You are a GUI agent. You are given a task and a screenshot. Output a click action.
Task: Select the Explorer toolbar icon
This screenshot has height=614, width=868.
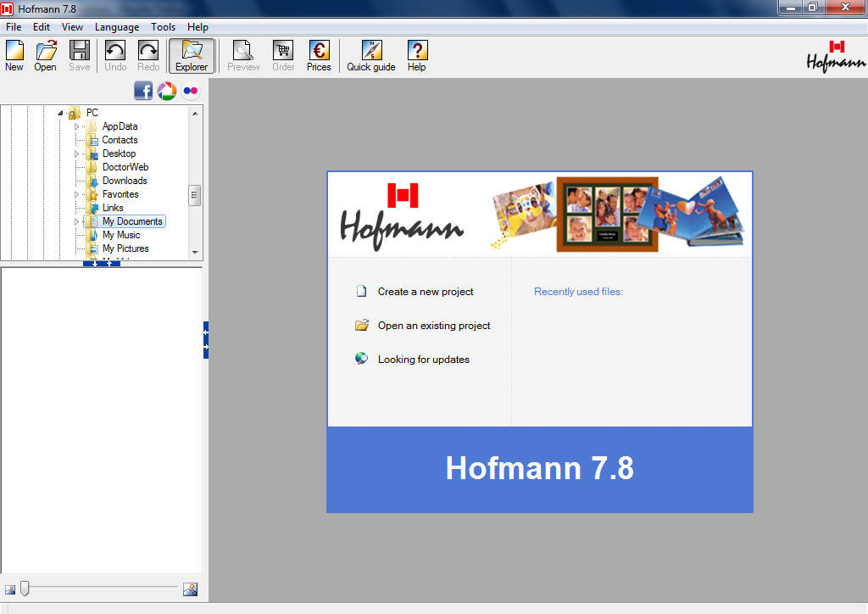pyautogui.click(x=192, y=55)
